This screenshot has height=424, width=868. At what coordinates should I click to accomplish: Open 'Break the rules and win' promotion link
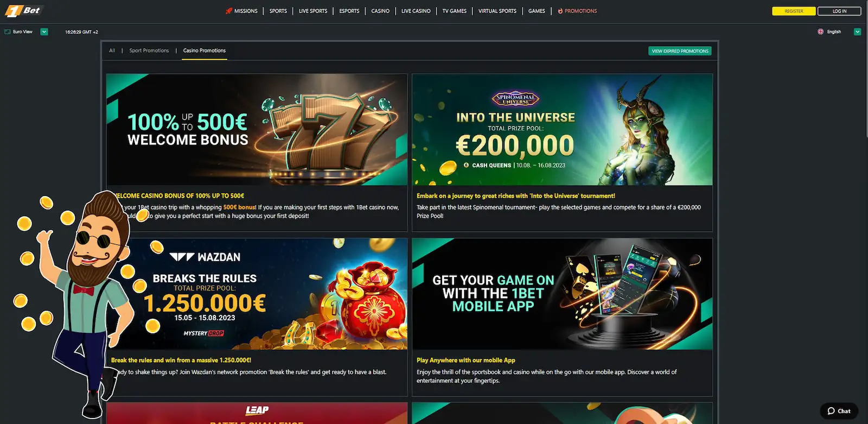(181, 360)
